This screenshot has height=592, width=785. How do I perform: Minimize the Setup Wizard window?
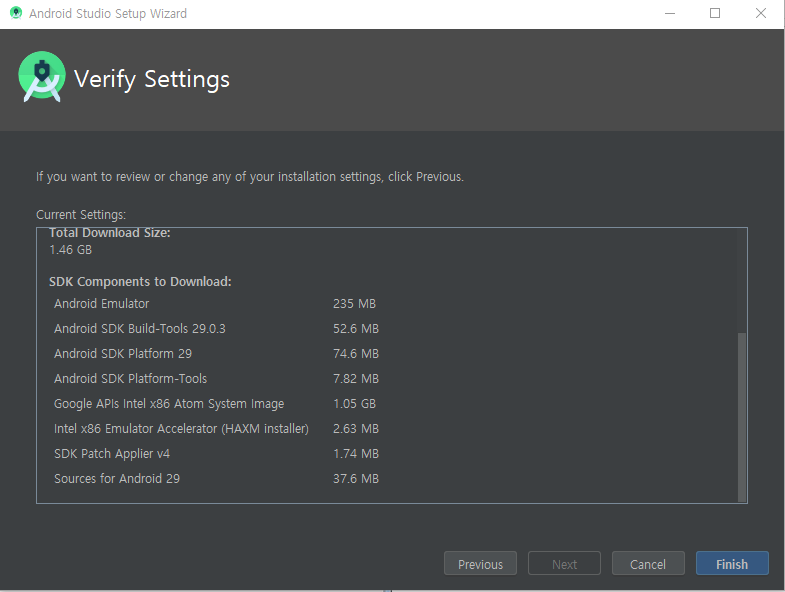coord(670,14)
